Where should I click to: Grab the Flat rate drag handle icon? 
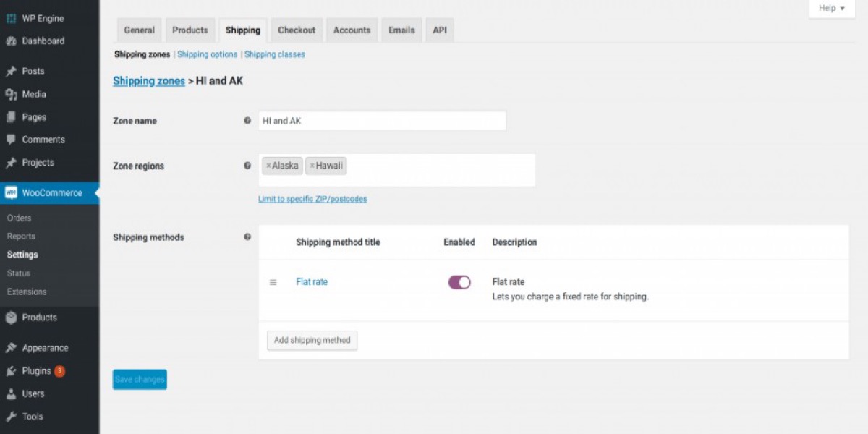[x=273, y=282]
